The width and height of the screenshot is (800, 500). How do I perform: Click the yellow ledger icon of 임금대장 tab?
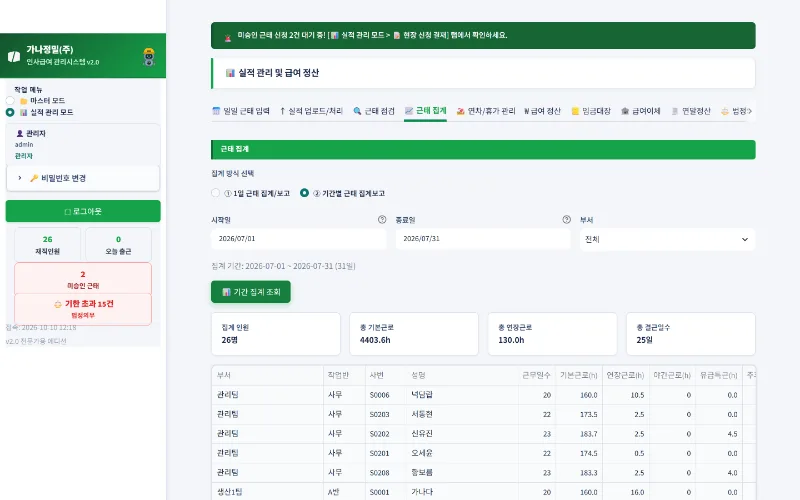(575, 111)
